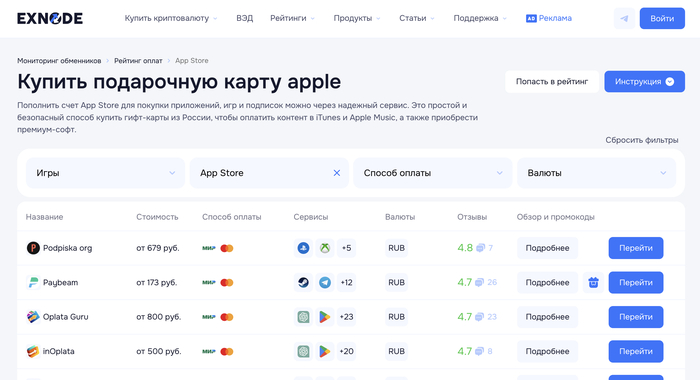This screenshot has height=380, width=700.
Task: Click Перейти for inOplata
Action: coord(636,351)
